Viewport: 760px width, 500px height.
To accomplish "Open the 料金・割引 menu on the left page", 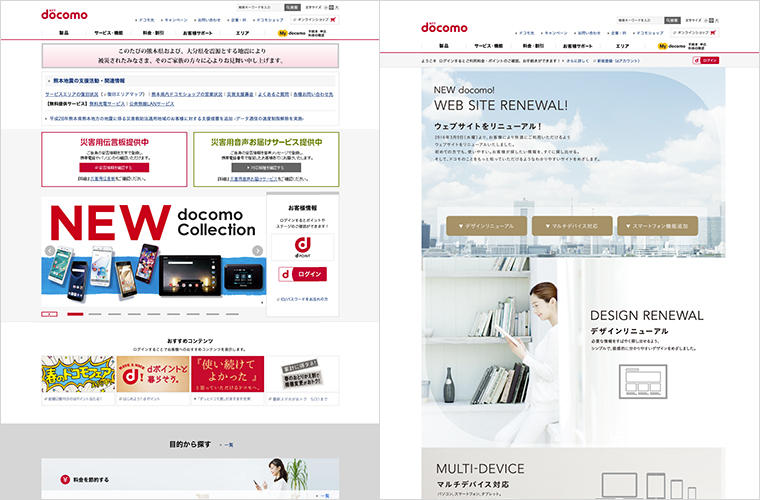I will (x=153, y=33).
